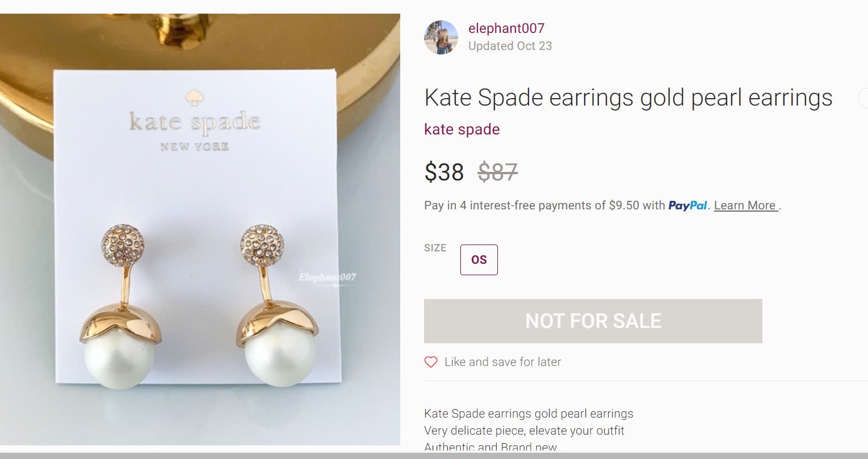Image resolution: width=868 pixels, height=459 pixels.
Task: Click 'Very delicate piece' description line
Action: (x=523, y=431)
